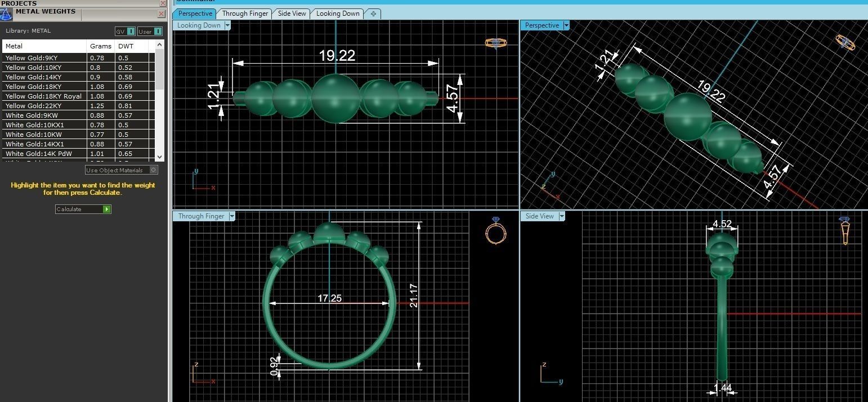Close the Metal Weights panel
Image resolution: width=868 pixels, height=402 pixels.
point(162,14)
